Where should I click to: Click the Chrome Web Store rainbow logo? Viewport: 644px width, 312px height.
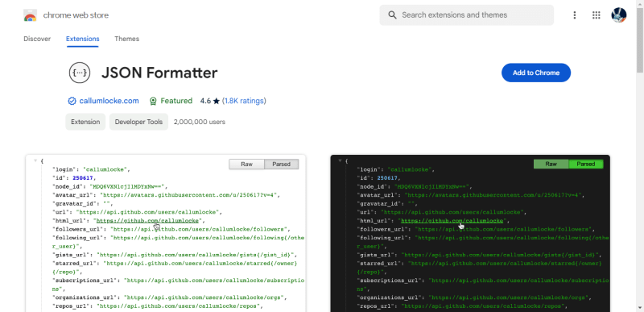pyautogui.click(x=31, y=15)
